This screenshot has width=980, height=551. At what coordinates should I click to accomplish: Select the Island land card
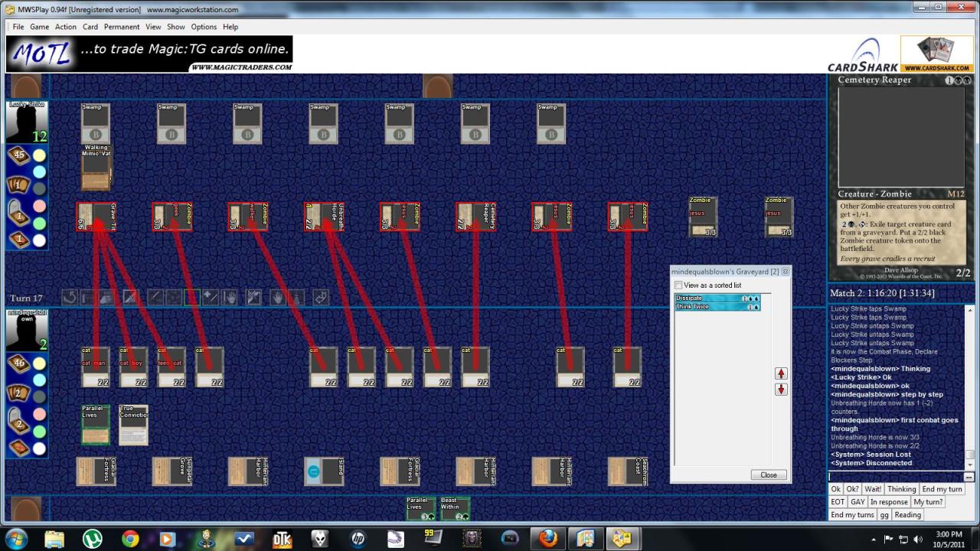coord(324,471)
